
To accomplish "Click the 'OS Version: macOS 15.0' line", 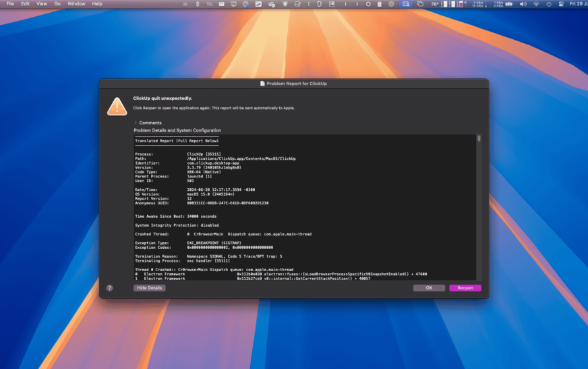I will click(x=185, y=194).
